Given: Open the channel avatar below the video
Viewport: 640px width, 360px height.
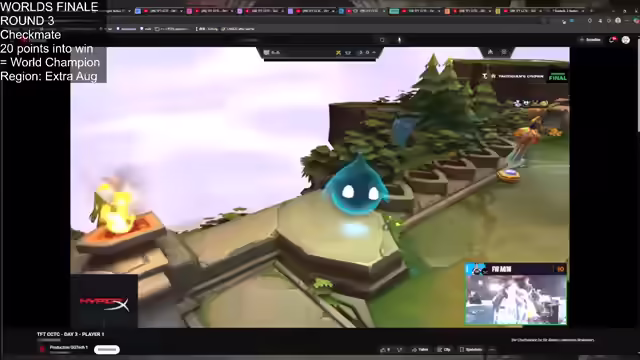Looking at the screenshot, I should (x=42, y=349).
